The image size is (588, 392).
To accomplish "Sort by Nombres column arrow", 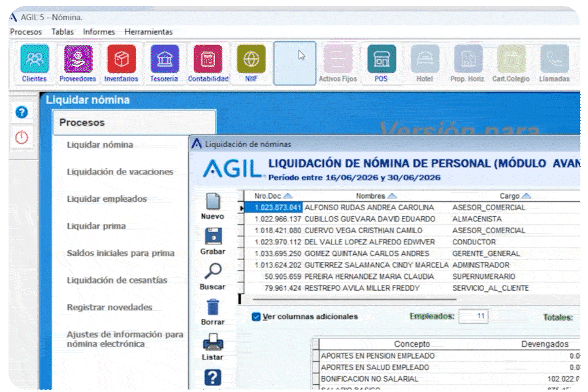I will point(392,196).
